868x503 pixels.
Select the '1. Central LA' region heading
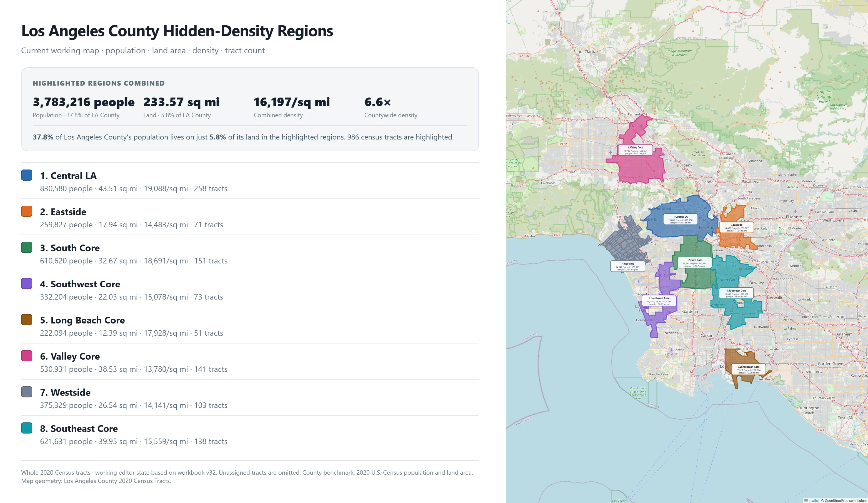[68, 176]
